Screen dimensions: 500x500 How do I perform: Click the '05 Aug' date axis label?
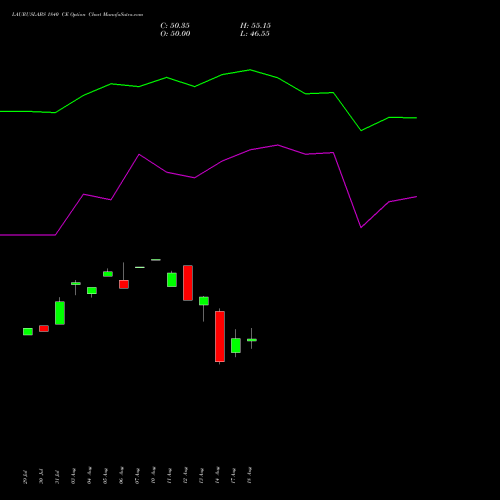[105, 476]
